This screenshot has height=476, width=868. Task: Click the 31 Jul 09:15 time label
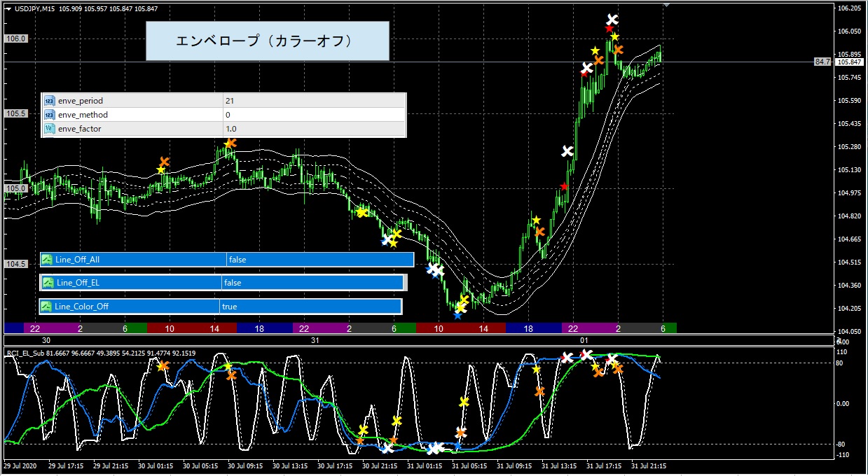pos(514,465)
